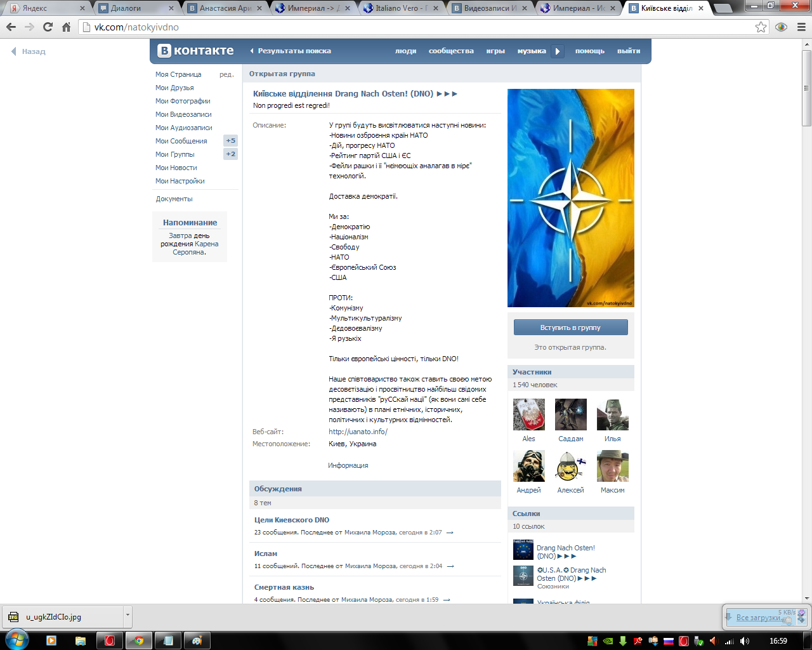Click the green download arrow tray icon
Screen dimensions: 812x650
tap(623, 641)
